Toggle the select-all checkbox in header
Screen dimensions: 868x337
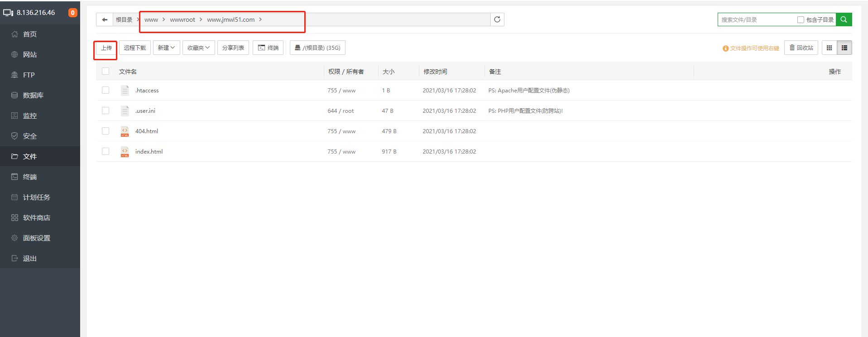pyautogui.click(x=106, y=71)
